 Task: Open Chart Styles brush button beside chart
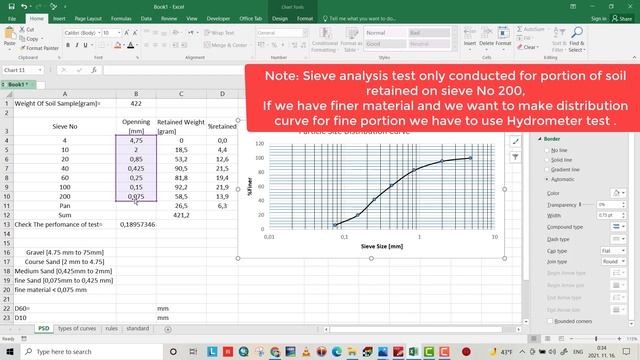tap(516, 141)
